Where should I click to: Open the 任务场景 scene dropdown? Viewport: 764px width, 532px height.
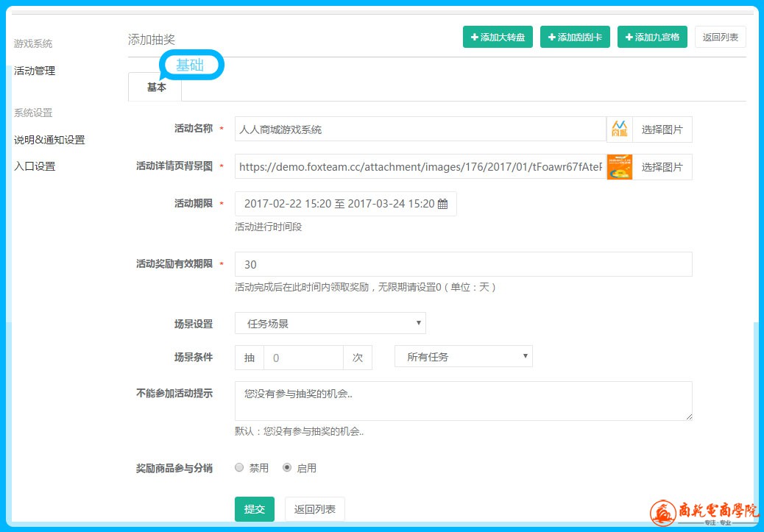coord(330,323)
